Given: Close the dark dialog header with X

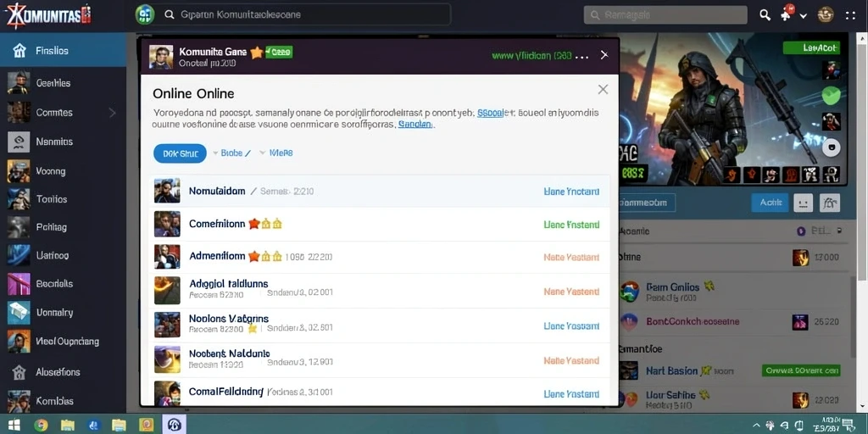Looking at the screenshot, I should (604, 55).
